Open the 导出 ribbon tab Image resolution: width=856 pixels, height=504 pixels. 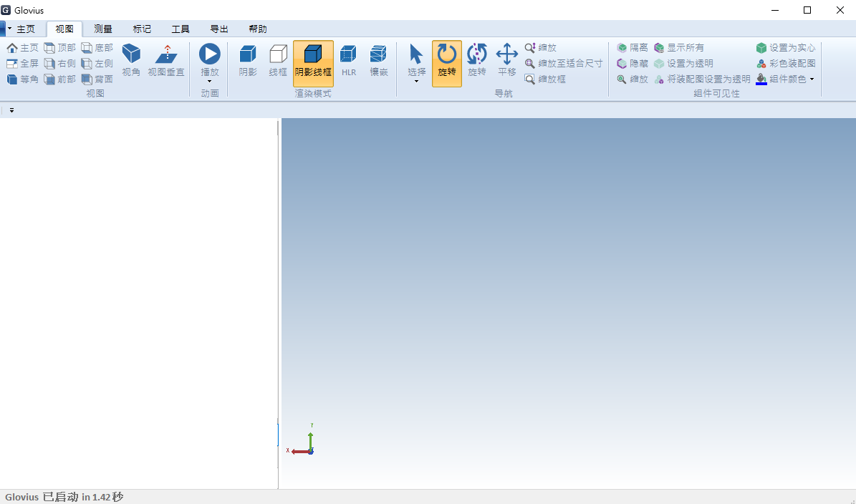pyautogui.click(x=219, y=29)
